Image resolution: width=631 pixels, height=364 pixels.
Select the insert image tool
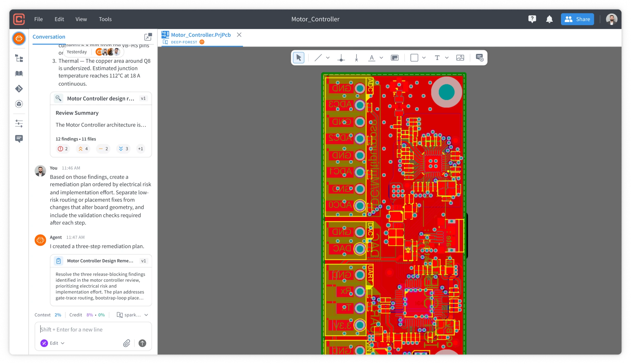[460, 58]
